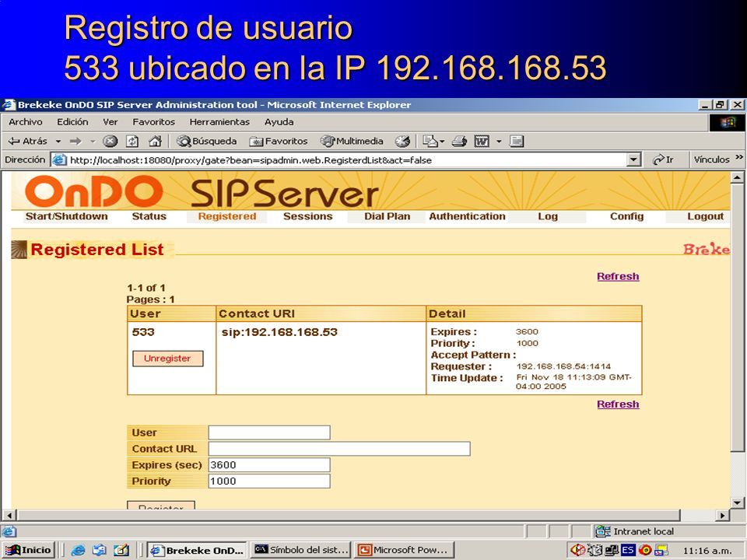Image resolution: width=747 pixels, height=560 pixels.
Task: Edit page with the Word icon
Action: (x=482, y=141)
